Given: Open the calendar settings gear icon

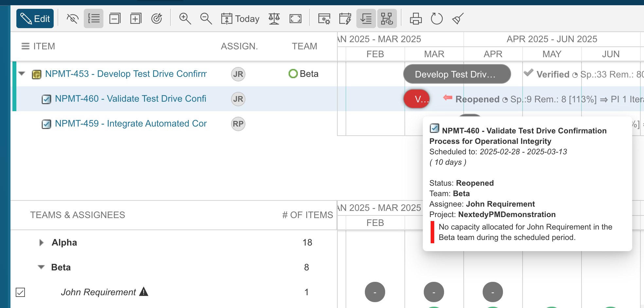Looking at the screenshot, I should click(x=324, y=19).
